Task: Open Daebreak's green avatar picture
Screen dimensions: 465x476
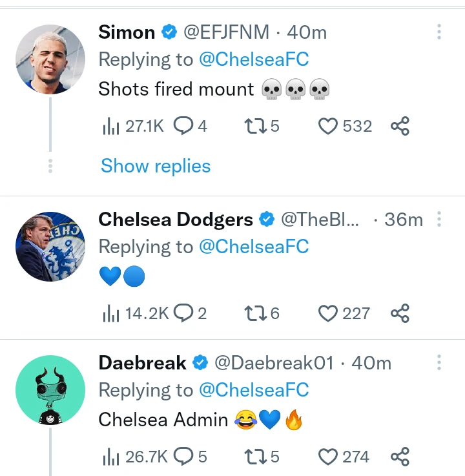Action: tap(50, 390)
